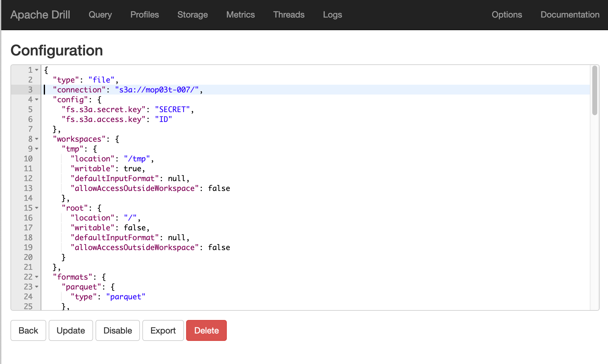Click "allowAccessOutsideWorkspace" on line 13
The height and width of the screenshot is (364, 608).
coord(135,188)
